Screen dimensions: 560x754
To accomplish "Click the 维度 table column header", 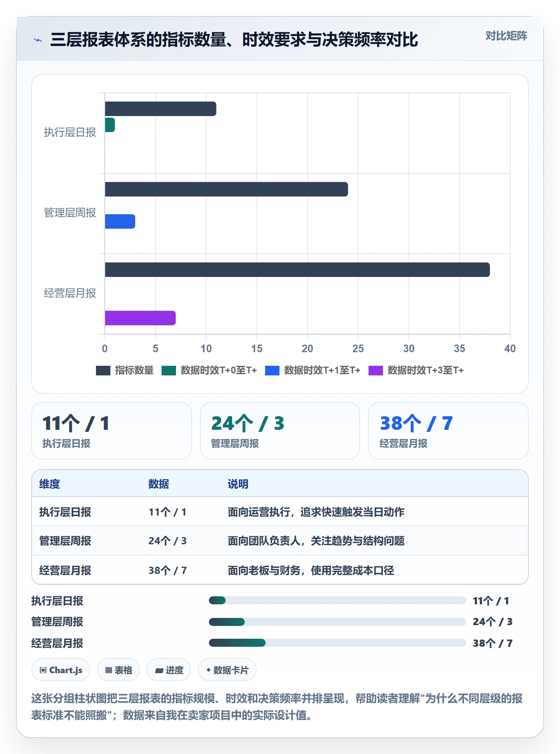I will (50, 484).
